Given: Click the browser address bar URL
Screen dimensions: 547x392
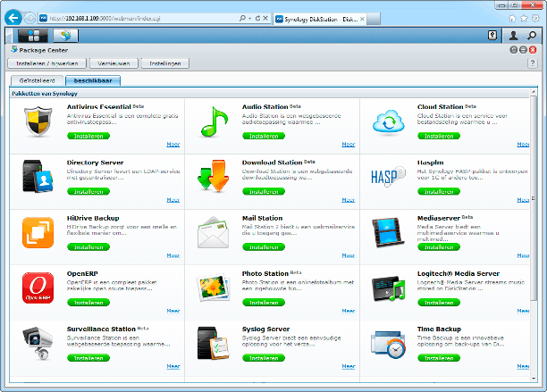Looking at the screenshot, I should click(105, 19).
